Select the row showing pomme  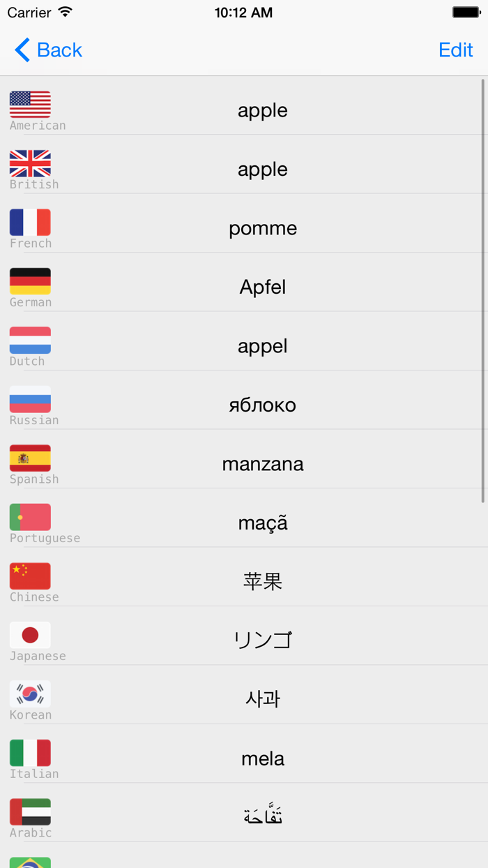(x=263, y=227)
